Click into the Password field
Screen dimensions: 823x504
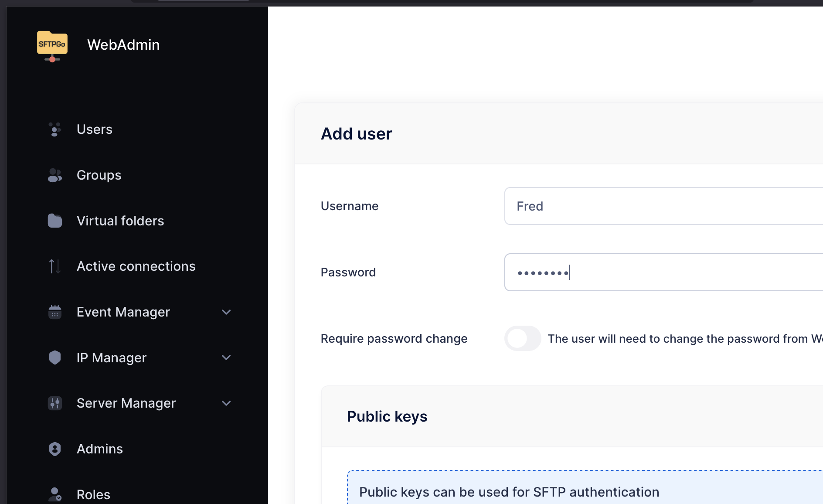coord(663,272)
